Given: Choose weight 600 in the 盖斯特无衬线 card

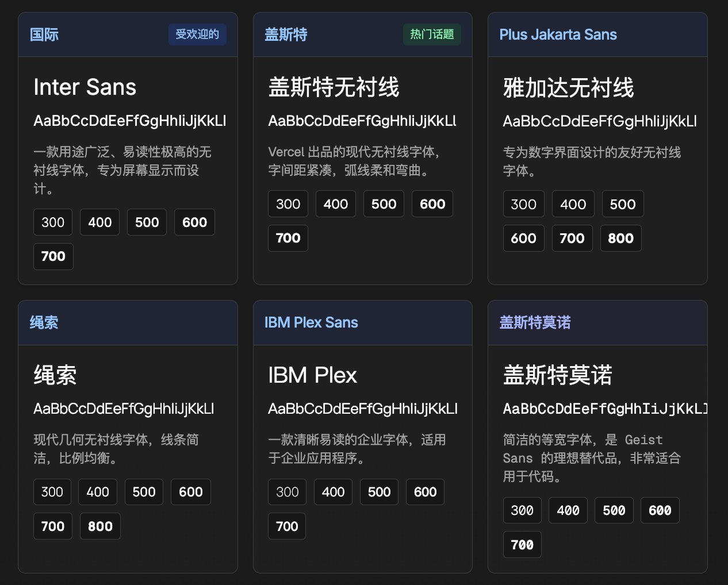Looking at the screenshot, I should [432, 204].
